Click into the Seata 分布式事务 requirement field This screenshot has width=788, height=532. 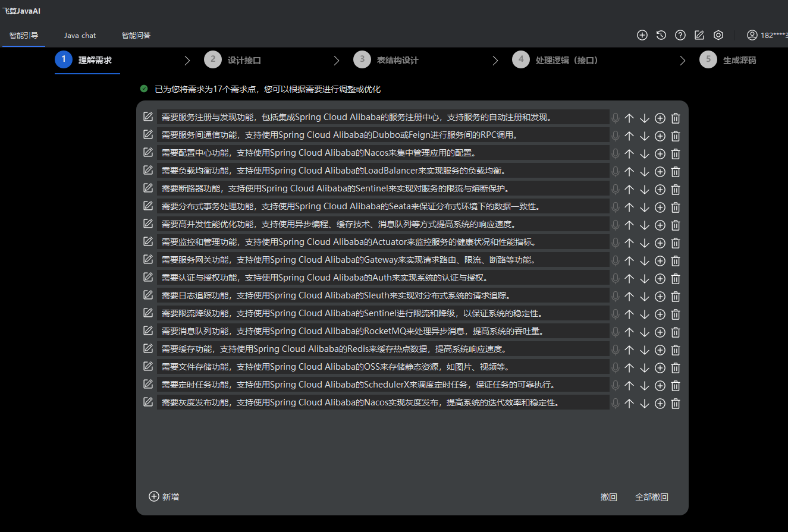click(x=383, y=206)
